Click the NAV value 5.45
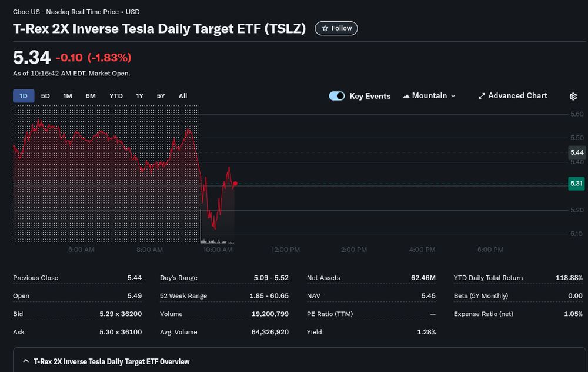 [428, 296]
